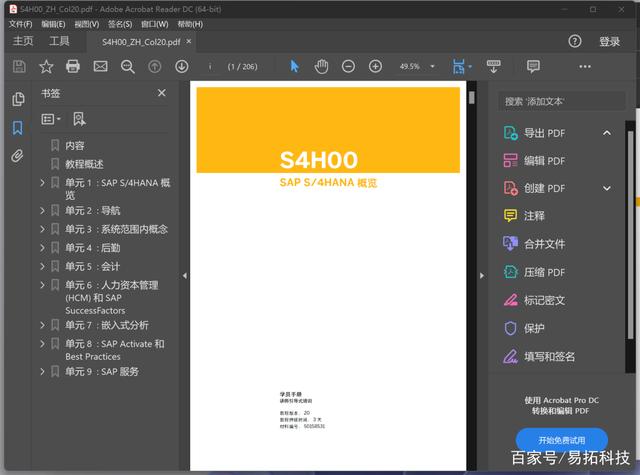Click the fit page scrolling icon
The width and height of the screenshot is (640, 475).
click(459, 67)
